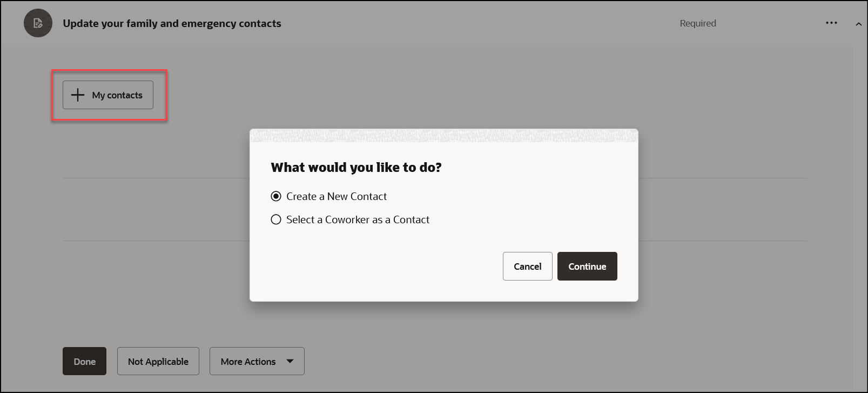Click the What would you like to do heading
This screenshot has height=393, width=868.
(356, 168)
